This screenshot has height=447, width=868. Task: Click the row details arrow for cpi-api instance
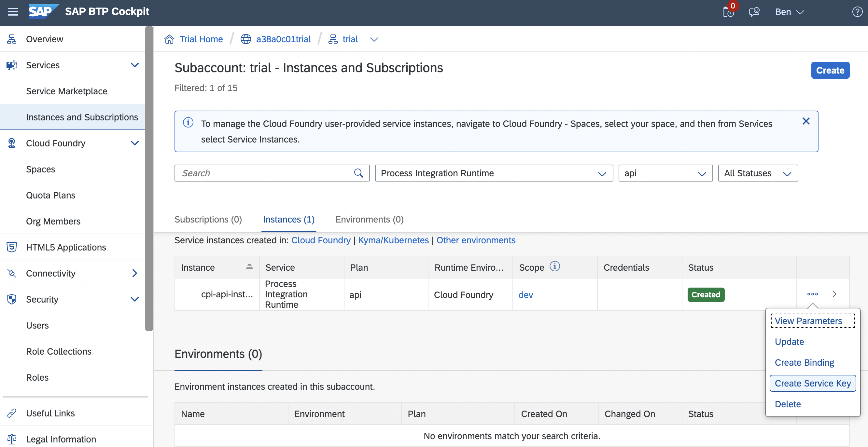pos(835,294)
